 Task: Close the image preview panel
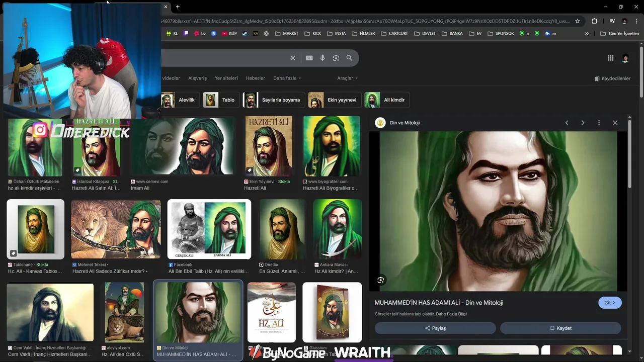pos(615,123)
